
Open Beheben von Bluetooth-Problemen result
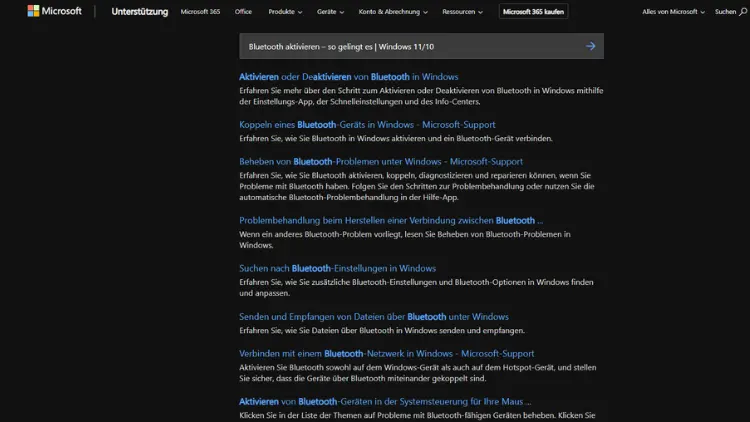381,161
